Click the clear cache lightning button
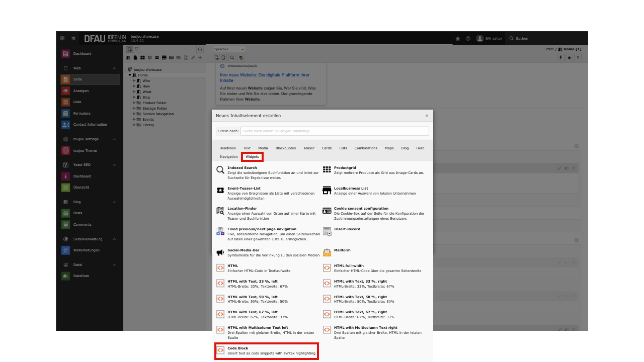Screen dimensions: 644x362 click(560, 58)
